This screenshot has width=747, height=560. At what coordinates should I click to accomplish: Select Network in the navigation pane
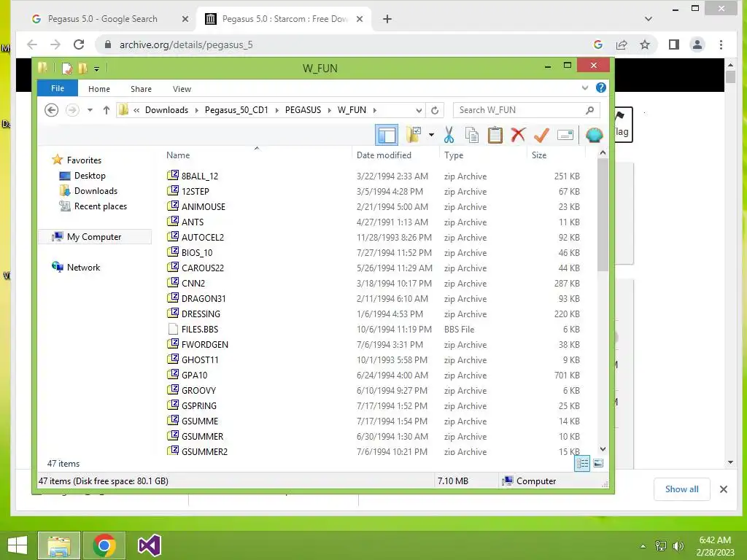pos(83,267)
